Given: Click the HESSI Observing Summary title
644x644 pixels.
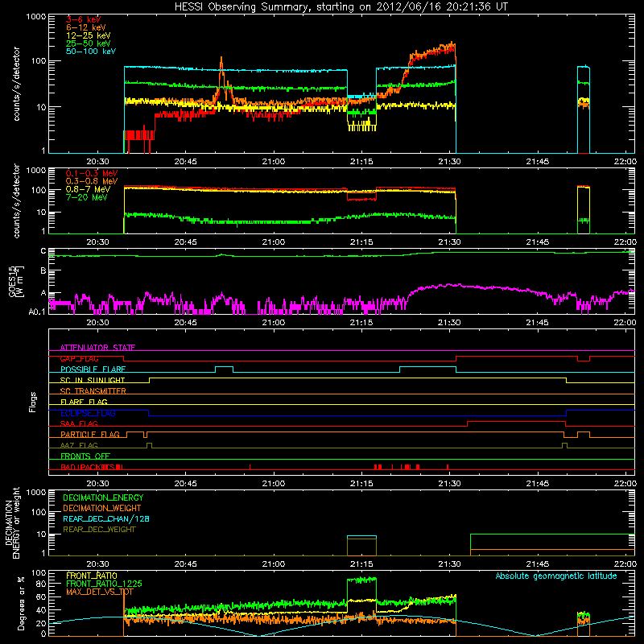Looking at the screenshot, I should [341, 7].
